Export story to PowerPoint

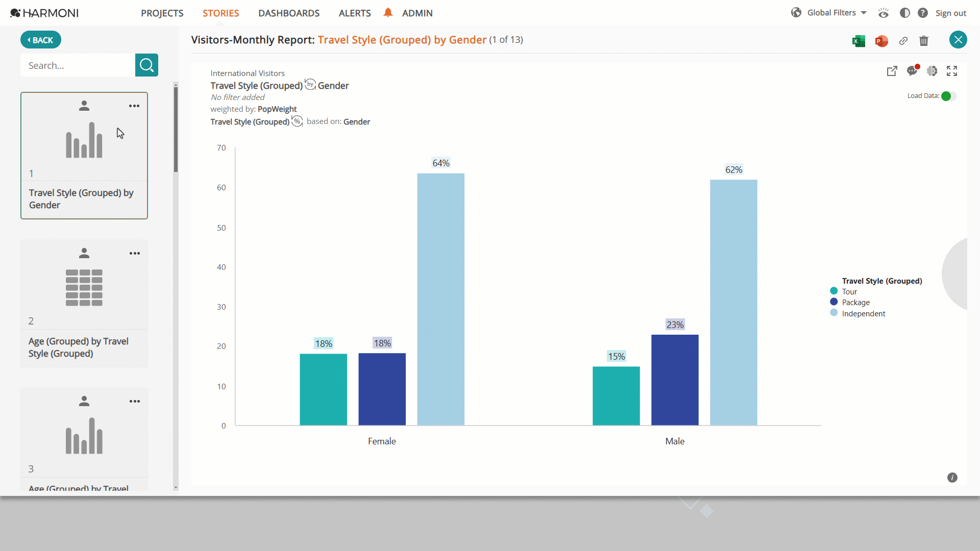point(881,41)
